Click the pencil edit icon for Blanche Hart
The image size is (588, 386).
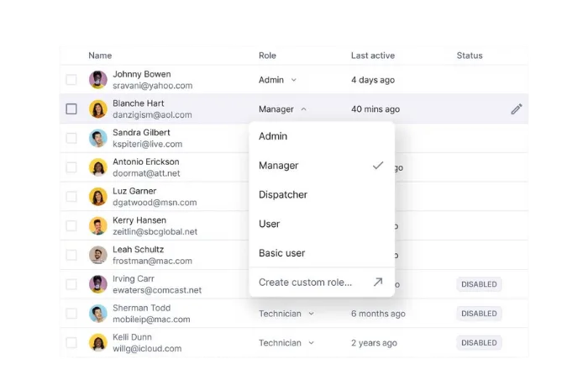(x=516, y=108)
